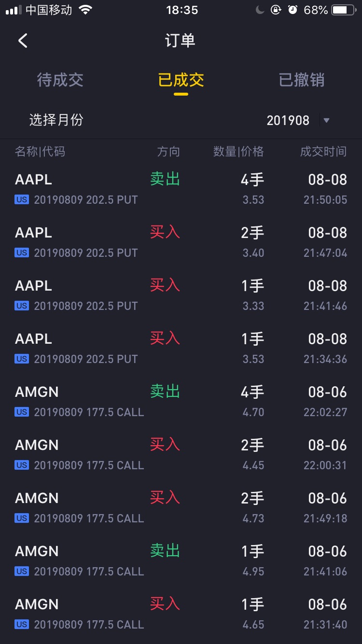
Task: Open AAPL buy order at 3.40
Action: coord(181,242)
